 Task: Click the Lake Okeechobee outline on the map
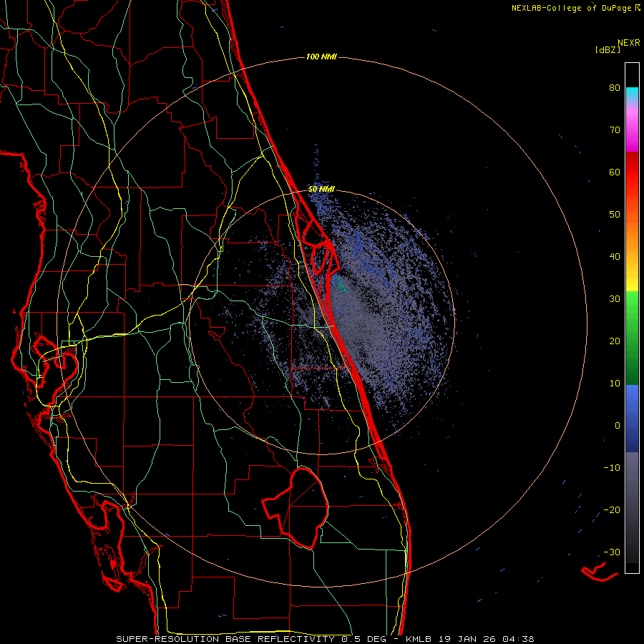pos(296,509)
